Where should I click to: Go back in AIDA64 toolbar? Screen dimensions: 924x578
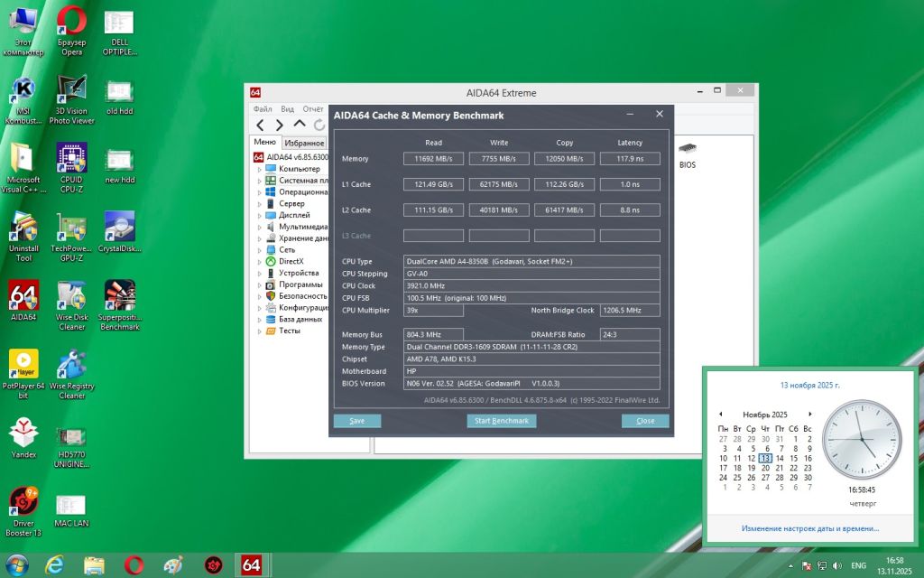(x=260, y=125)
